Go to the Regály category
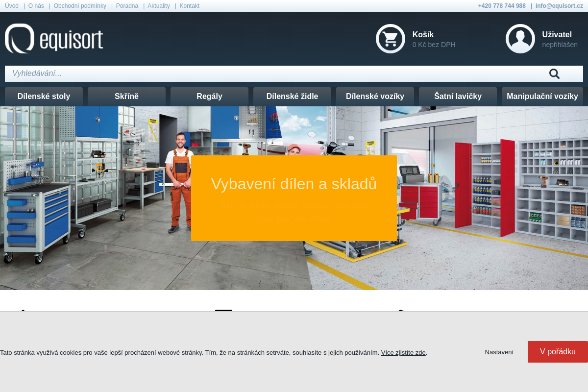Screen dimensions: 588x392 click(x=209, y=97)
